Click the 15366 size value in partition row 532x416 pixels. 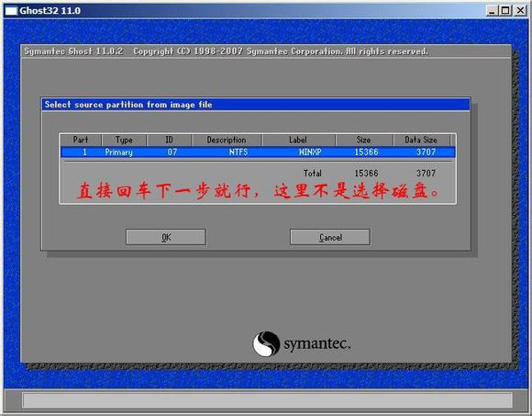366,152
